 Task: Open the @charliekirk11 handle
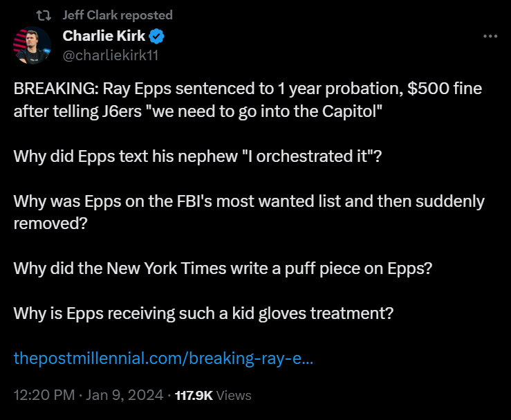(x=111, y=55)
